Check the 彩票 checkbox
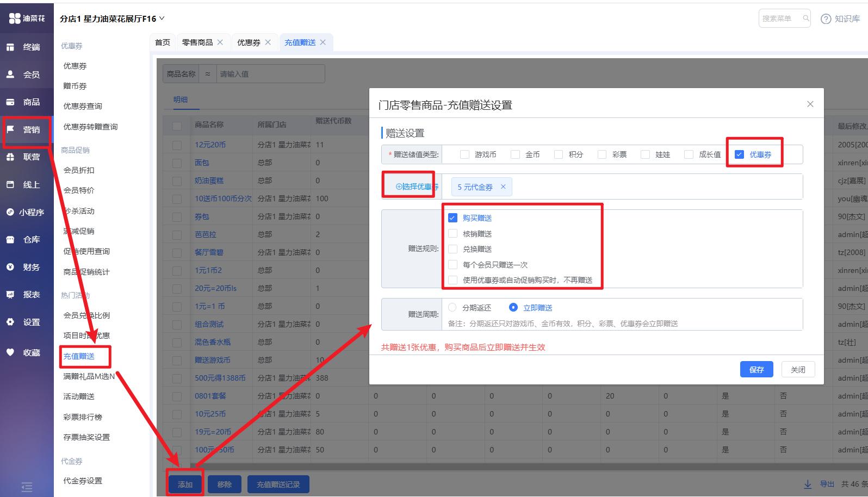 [x=602, y=154]
